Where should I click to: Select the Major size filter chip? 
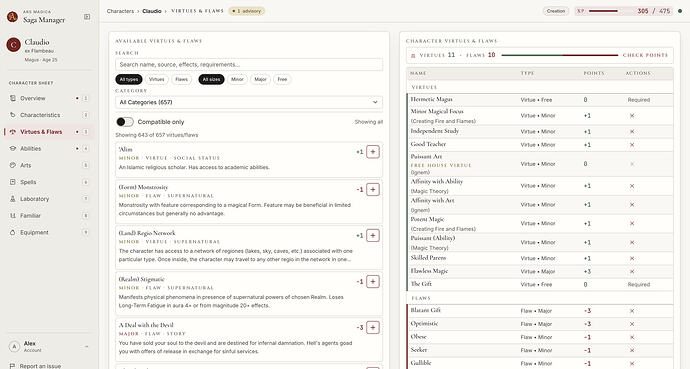coord(261,80)
